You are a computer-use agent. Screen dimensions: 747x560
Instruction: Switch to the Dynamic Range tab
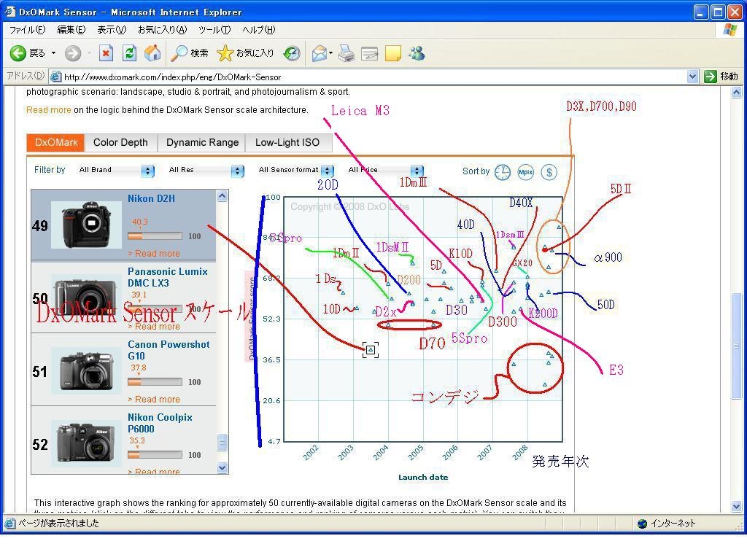click(202, 142)
